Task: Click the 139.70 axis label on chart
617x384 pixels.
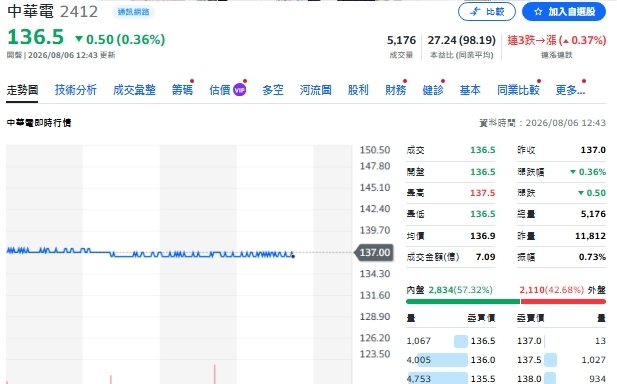Action: tap(375, 230)
